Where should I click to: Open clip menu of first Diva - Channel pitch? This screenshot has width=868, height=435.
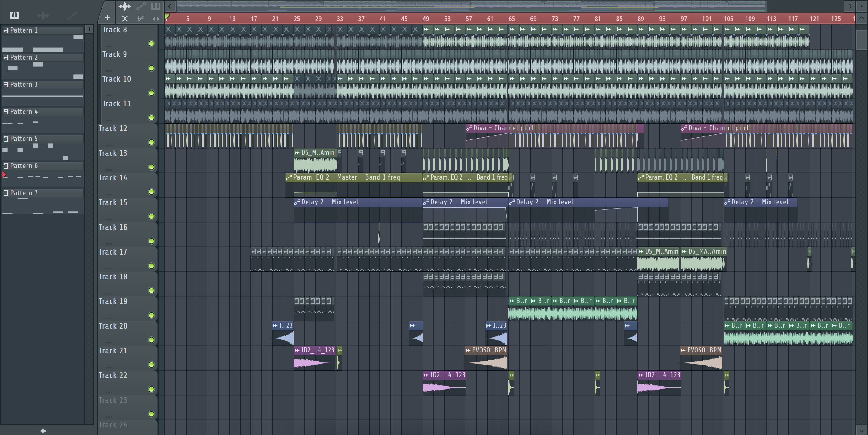click(469, 128)
